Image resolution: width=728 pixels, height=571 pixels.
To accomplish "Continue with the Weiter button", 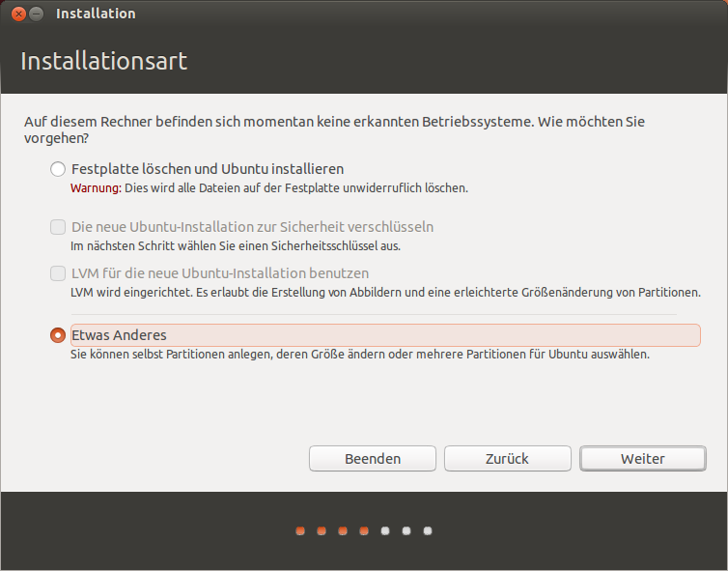I will coord(643,459).
